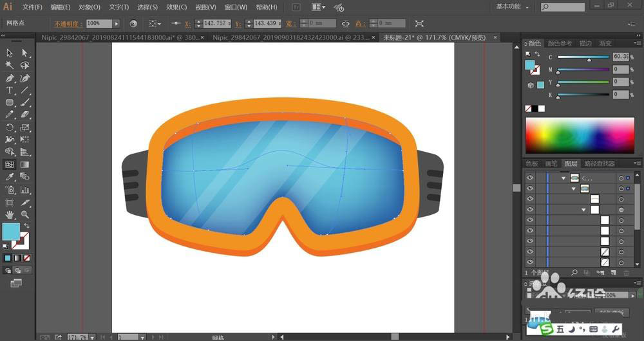This screenshot has height=341, width=644.
Task: Select the Type tool
Action: [10, 90]
